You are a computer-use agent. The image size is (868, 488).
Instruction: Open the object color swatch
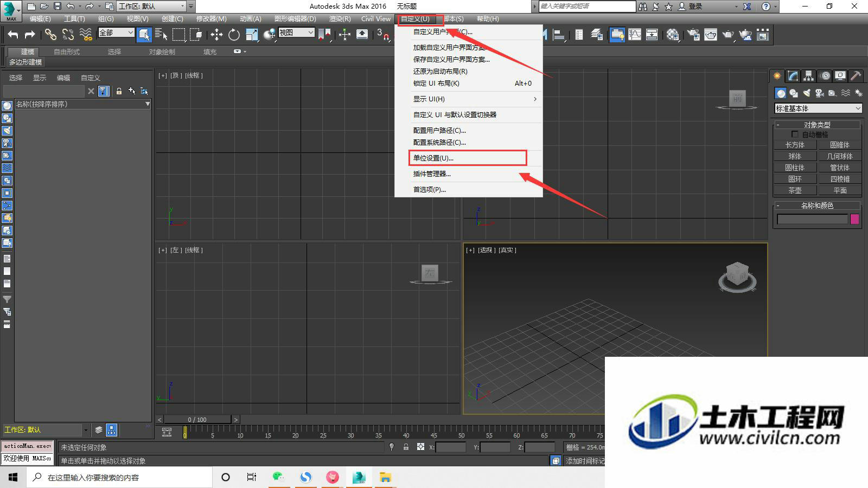coord(854,219)
